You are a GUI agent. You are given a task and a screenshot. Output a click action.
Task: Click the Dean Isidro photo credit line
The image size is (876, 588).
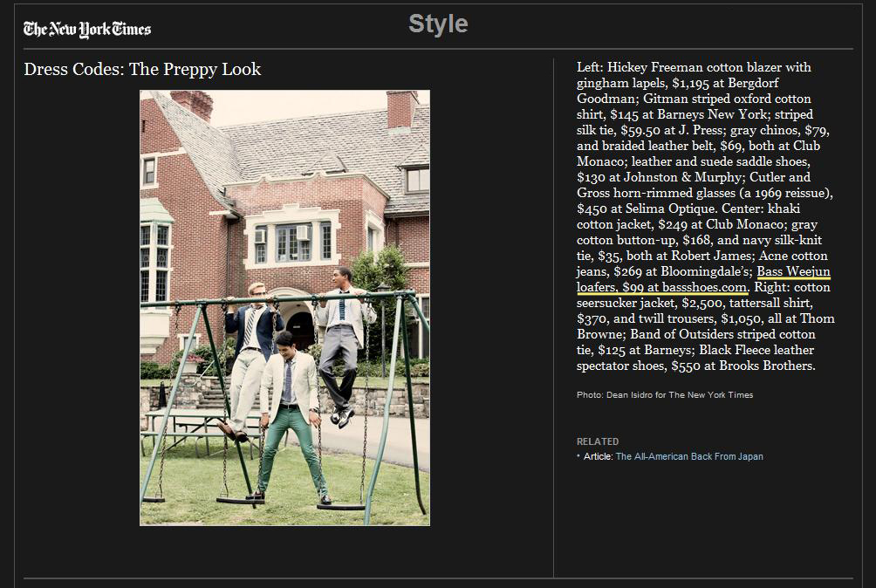point(665,395)
